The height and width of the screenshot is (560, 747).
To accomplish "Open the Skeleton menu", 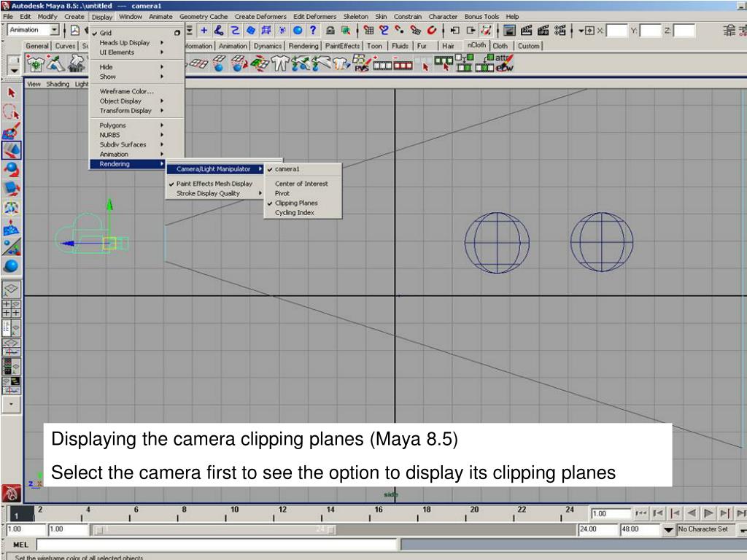I will pos(356,17).
